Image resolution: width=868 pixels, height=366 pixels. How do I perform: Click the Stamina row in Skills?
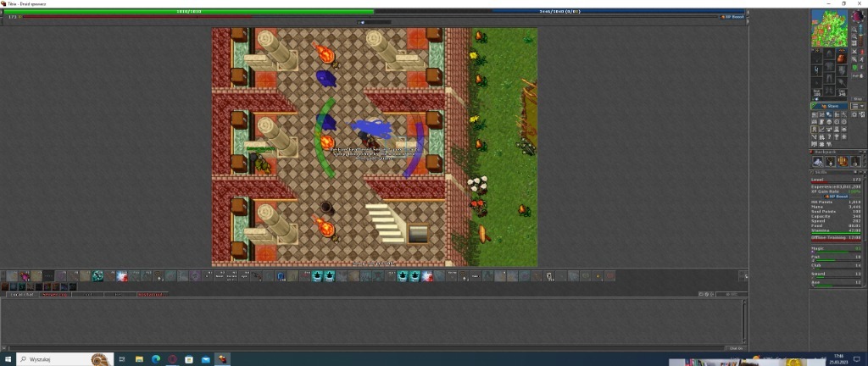click(x=836, y=230)
